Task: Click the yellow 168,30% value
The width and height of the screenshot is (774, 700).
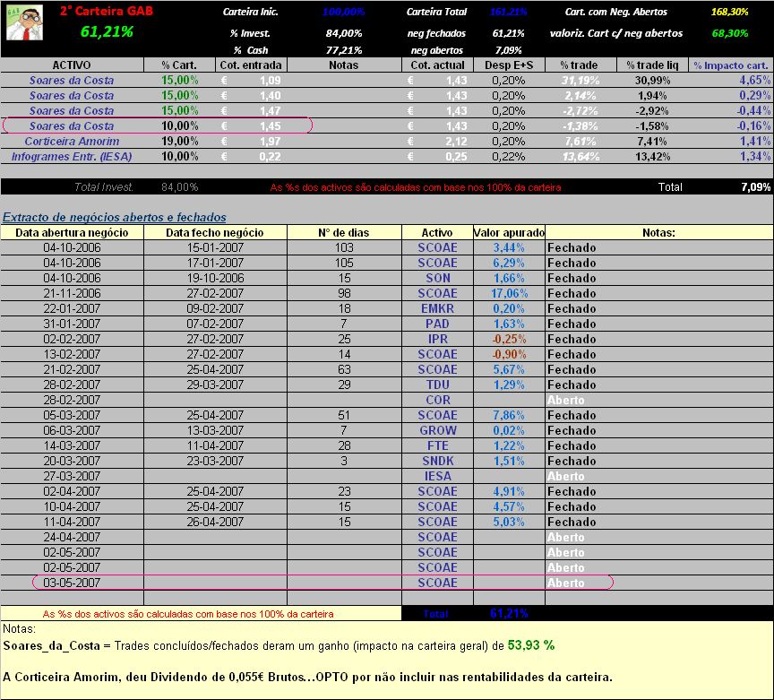Action: point(729,12)
